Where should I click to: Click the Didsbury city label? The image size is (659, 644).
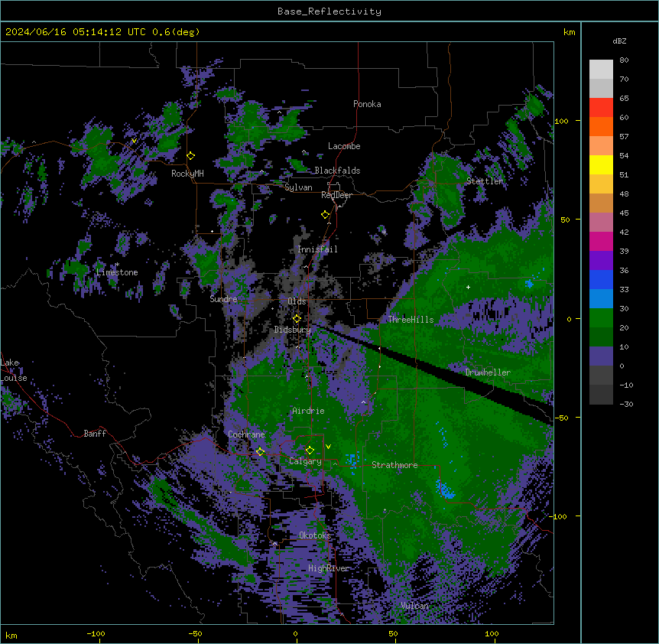(293, 330)
